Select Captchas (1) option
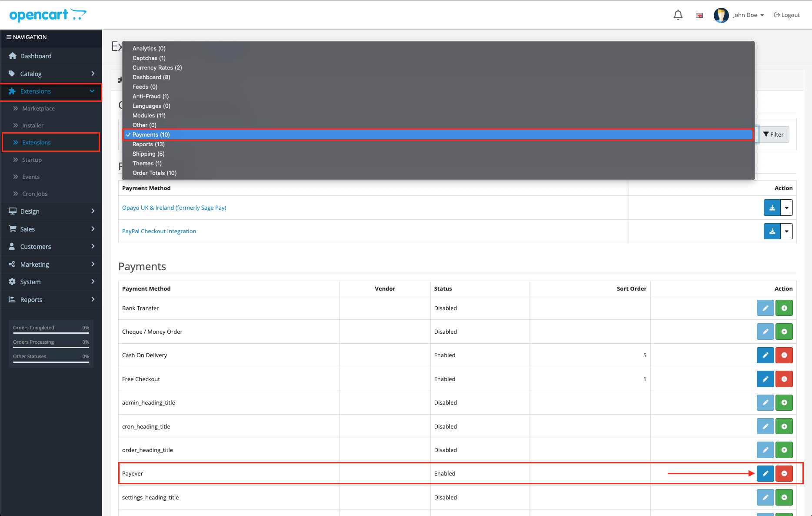The image size is (812, 516). click(438, 58)
